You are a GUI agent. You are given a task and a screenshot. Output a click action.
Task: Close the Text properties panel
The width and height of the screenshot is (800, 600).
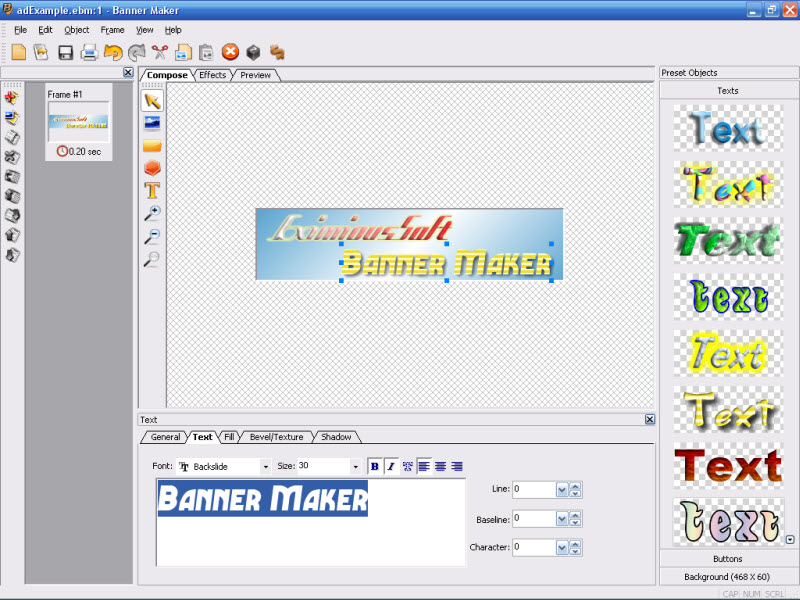(649, 419)
